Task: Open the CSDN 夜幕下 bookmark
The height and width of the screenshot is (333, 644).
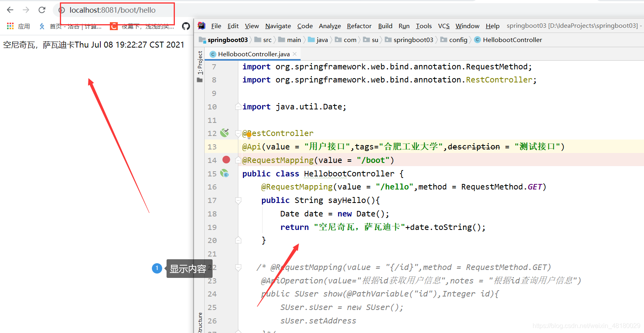Action: (x=142, y=26)
